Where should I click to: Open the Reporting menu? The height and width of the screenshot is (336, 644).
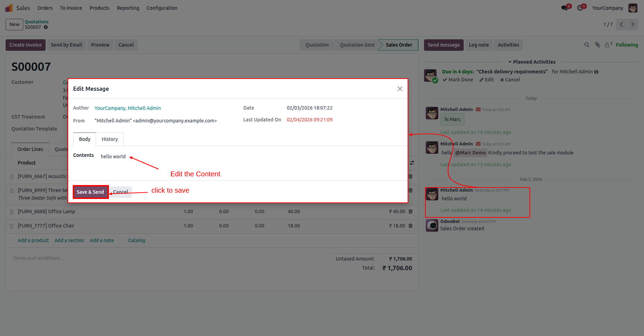[x=128, y=8]
